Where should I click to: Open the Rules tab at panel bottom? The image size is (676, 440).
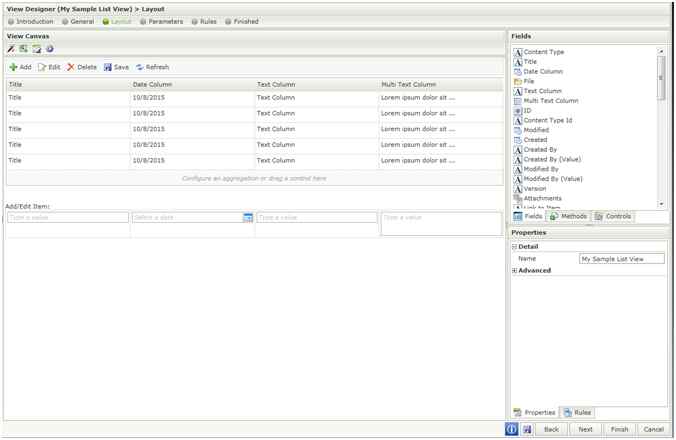[x=577, y=413]
